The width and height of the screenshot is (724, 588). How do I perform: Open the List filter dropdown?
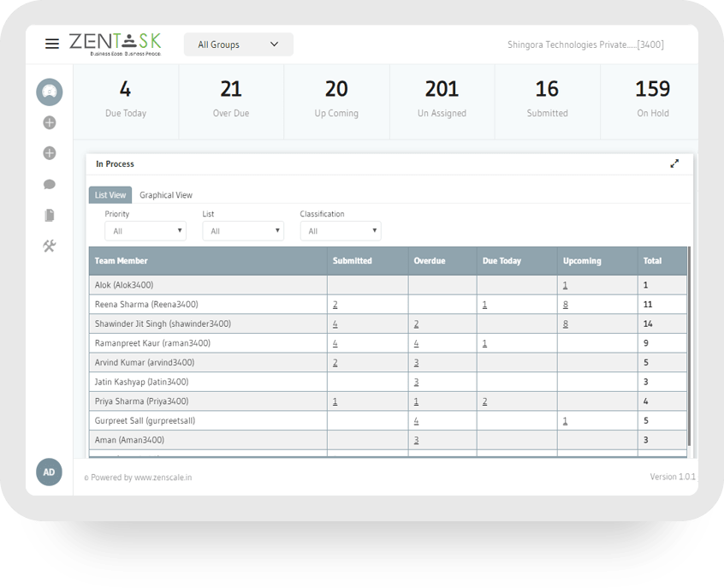[x=243, y=230]
